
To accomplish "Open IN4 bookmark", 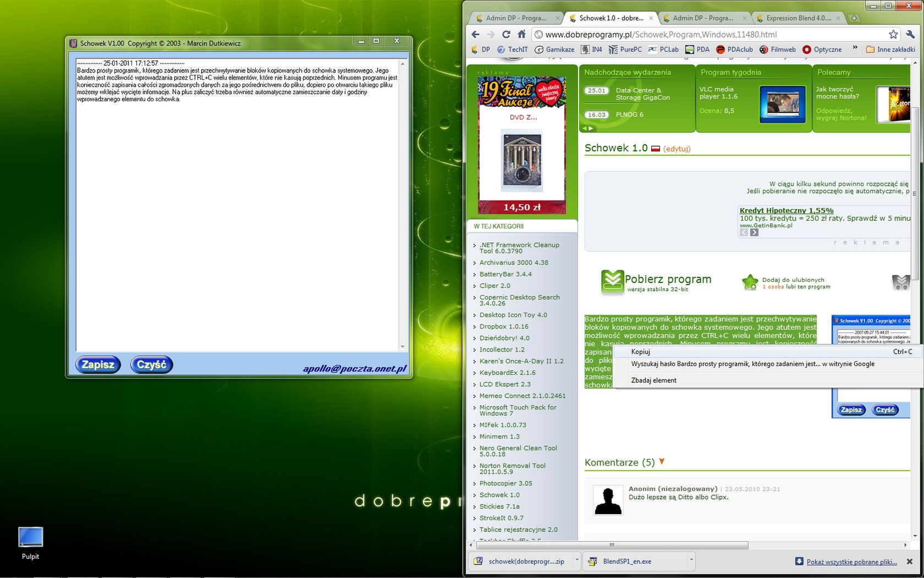I will (592, 50).
